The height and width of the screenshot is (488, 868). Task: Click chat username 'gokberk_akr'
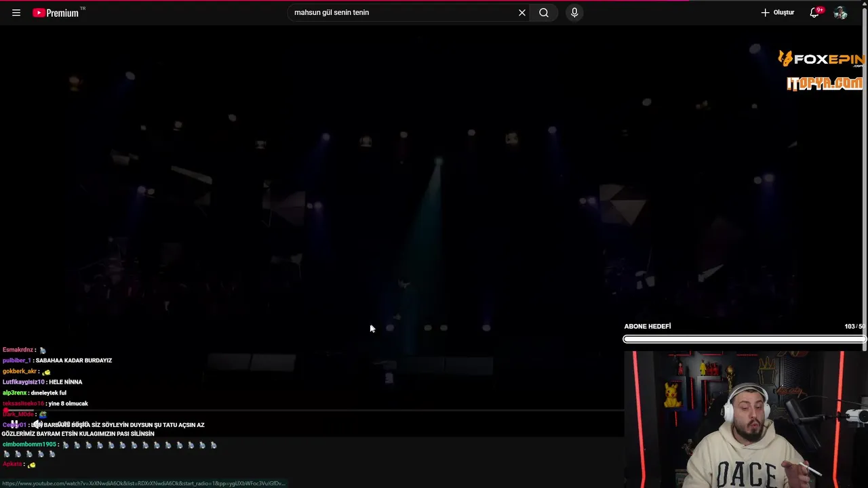20,371
